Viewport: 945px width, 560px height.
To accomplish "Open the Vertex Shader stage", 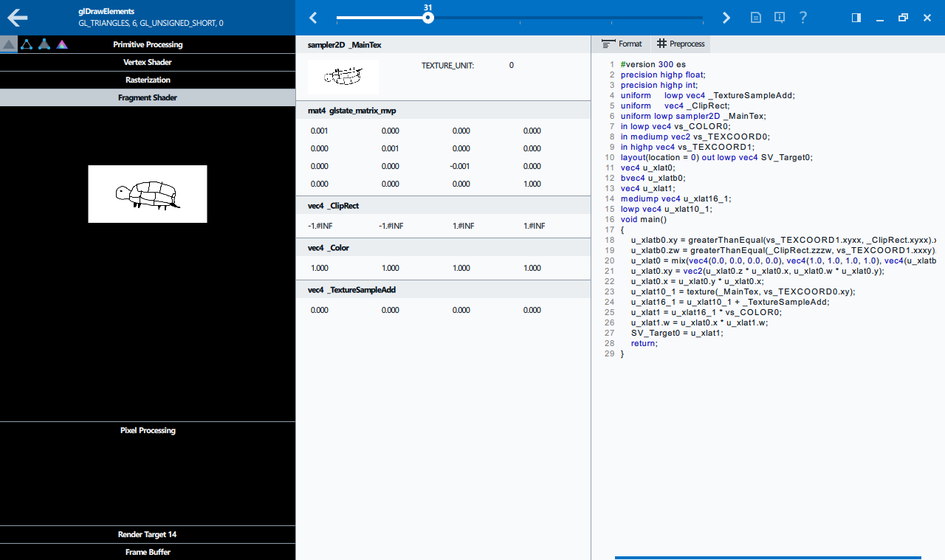I will tap(148, 62).
